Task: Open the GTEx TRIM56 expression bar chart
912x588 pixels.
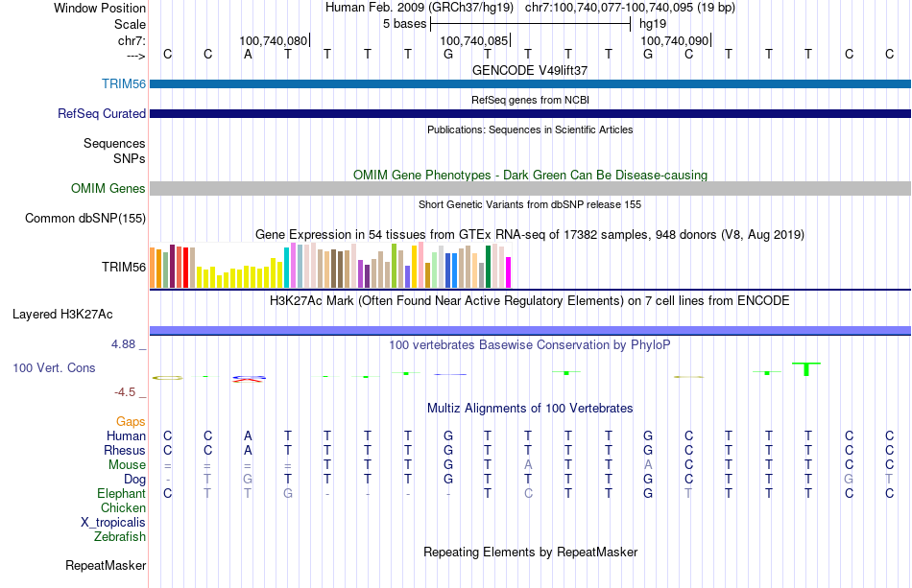Action: [x=330, y=266]
